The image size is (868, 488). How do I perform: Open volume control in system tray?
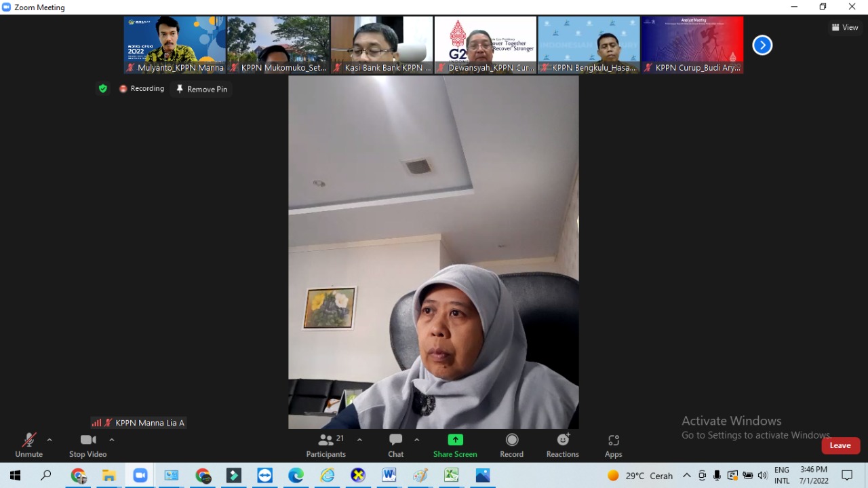(x=763, y=475)
